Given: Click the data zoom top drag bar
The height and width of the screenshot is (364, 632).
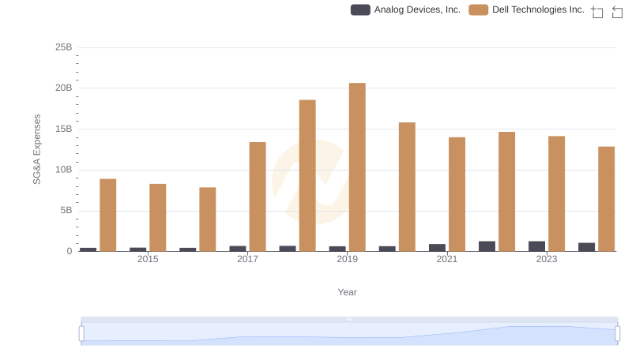Looking at the screenshot, I should click(x=349, y=319).
